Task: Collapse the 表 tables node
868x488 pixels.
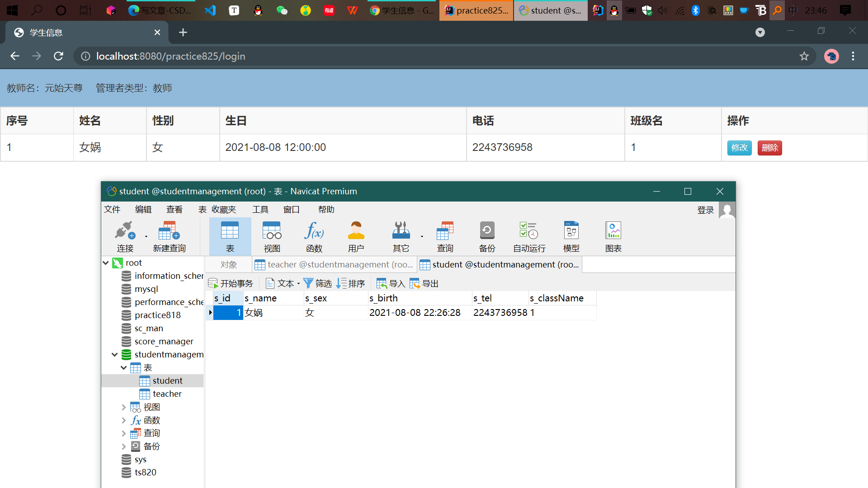Action: [x=124, y=368]
